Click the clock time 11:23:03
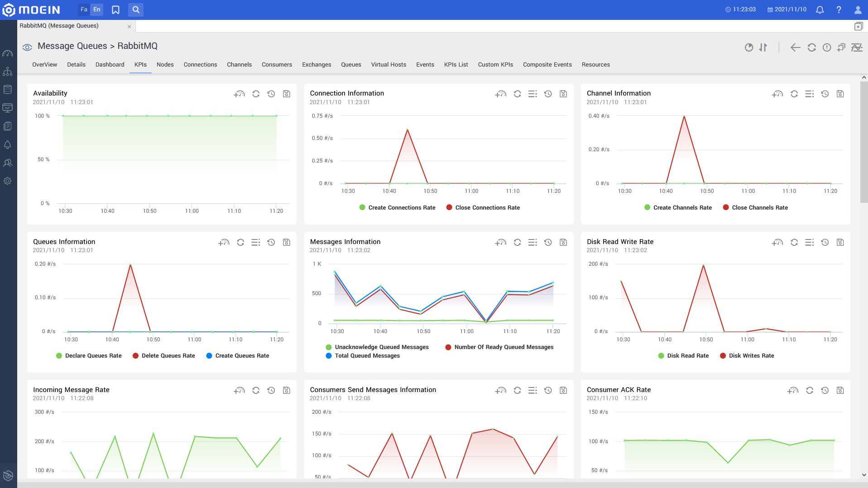868x488 pixels. 741,10
